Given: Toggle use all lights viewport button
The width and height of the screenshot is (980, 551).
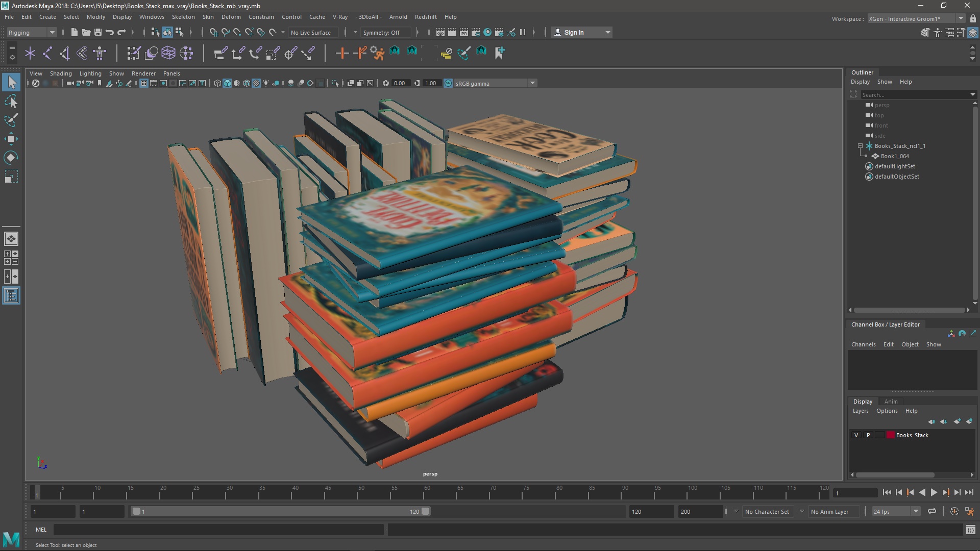Looking at the screenshot, I should 266,83.
